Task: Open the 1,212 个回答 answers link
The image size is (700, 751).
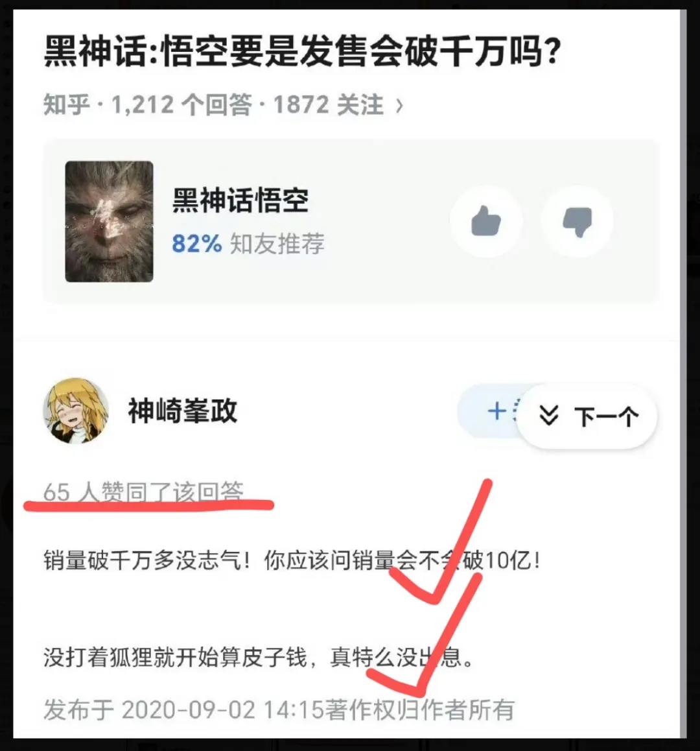Action: click(182, 104)
